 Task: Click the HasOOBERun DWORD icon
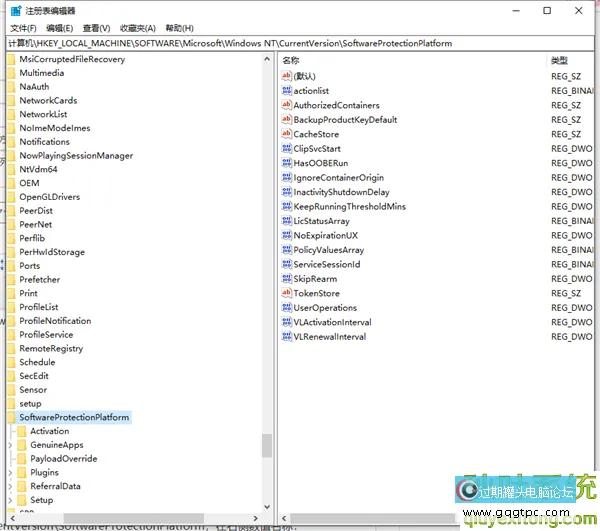[287, 163]
